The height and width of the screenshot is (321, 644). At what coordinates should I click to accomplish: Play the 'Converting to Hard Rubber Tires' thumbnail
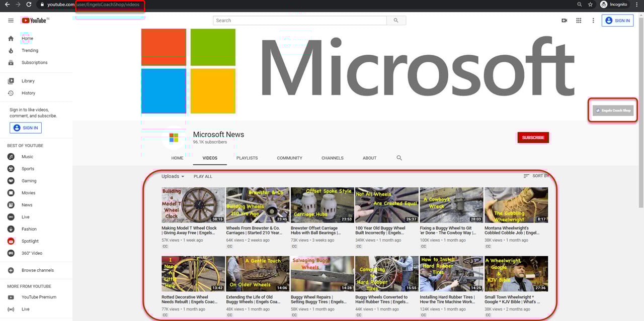[387, 274]
